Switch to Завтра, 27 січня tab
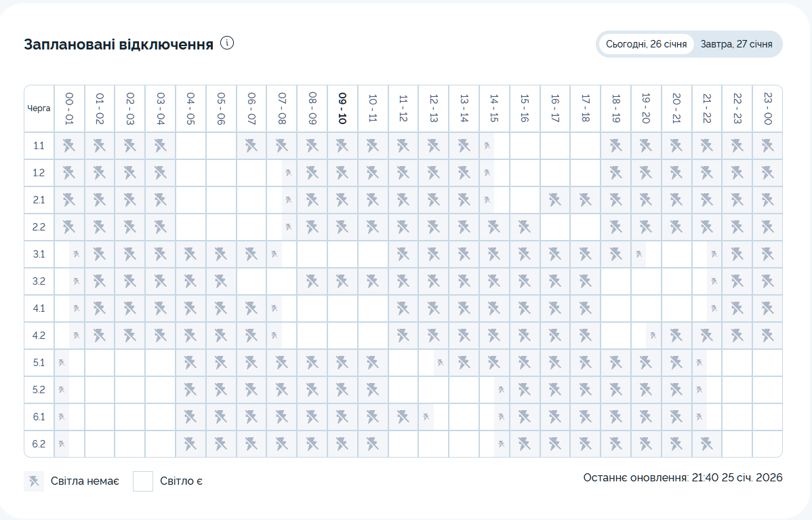The width and height of the screenshot is (812, 520). coord(736,44)
